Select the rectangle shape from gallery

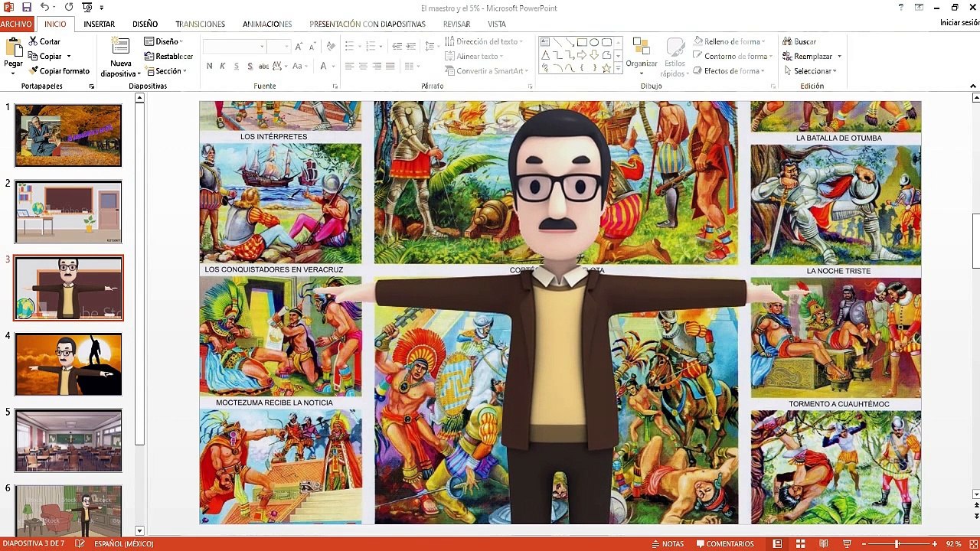[582, 43]
